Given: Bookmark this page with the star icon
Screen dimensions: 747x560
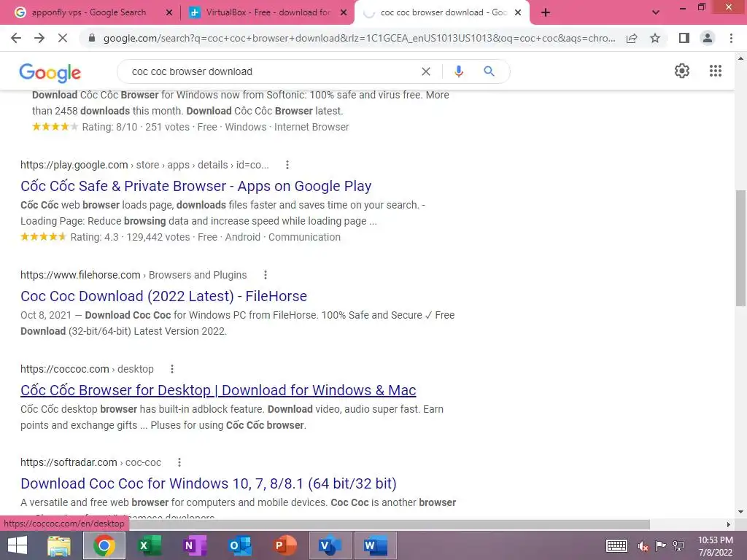Looking at the screenshot, I should pyautogui.click(x=655, y=38).
